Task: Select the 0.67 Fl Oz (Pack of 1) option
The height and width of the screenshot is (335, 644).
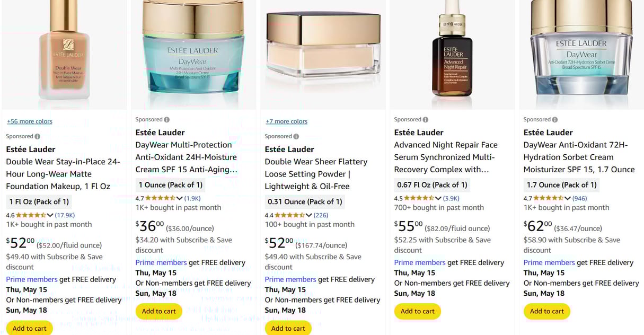Action: click(432, 184)
